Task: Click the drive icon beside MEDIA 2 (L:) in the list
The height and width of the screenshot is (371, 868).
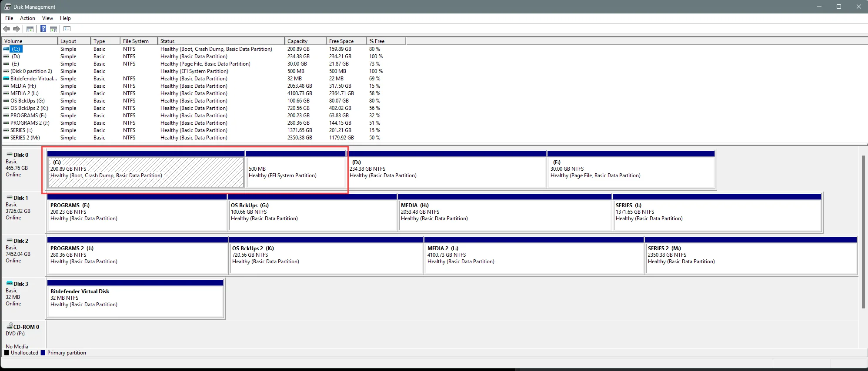Action: tap(6, 93)
